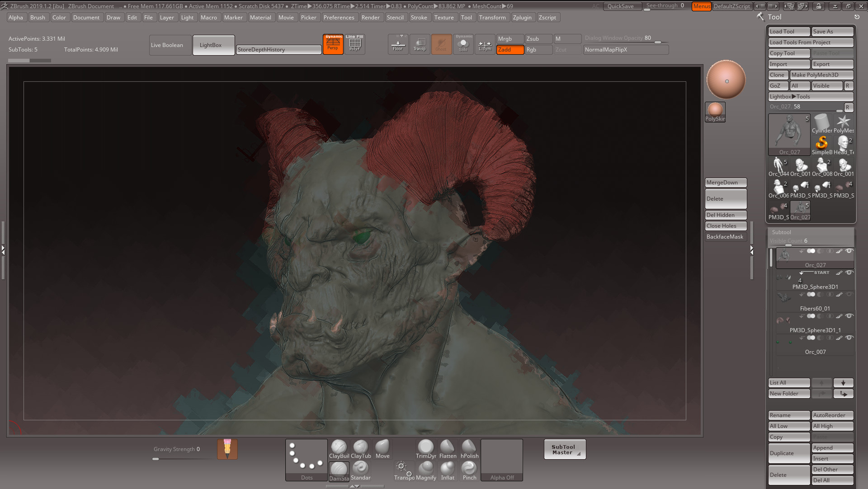
Task: Select the Pinch brush
Action: 469,470
